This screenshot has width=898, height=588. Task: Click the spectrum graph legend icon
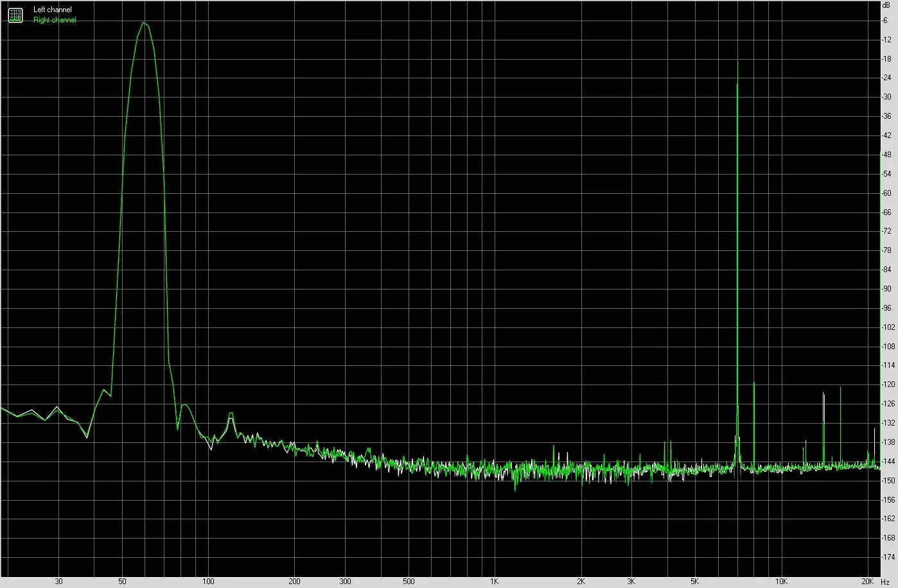(15, 15)
